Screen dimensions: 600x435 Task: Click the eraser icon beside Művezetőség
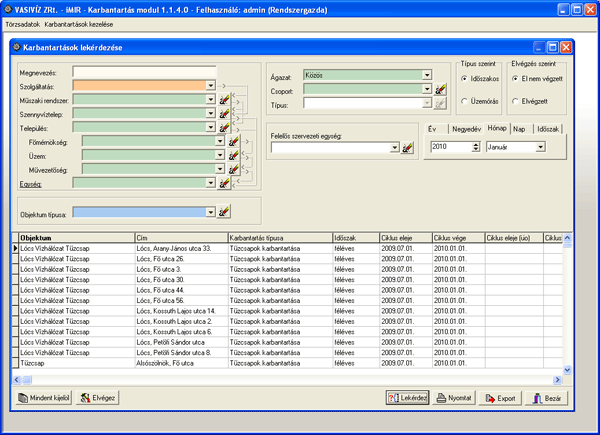(233, 169)
